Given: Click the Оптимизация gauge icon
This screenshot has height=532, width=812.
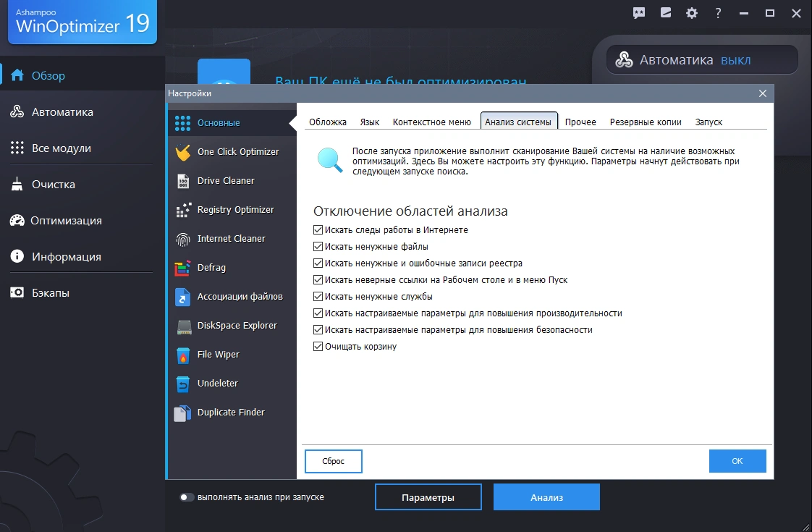Looking at the screenshot, I should coord(17,220).
